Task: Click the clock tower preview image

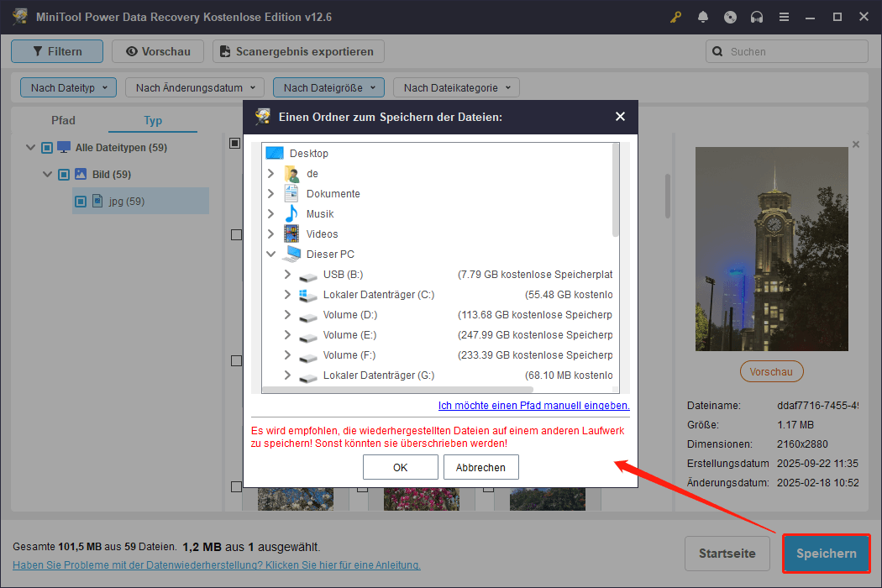Action: click(771, 249)
